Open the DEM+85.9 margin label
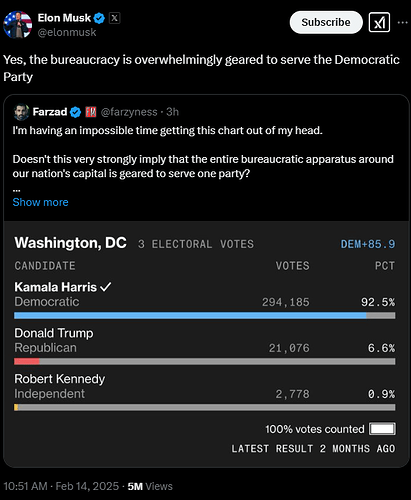The height and width of the screenshot is (500, 411). pos(368,244)
